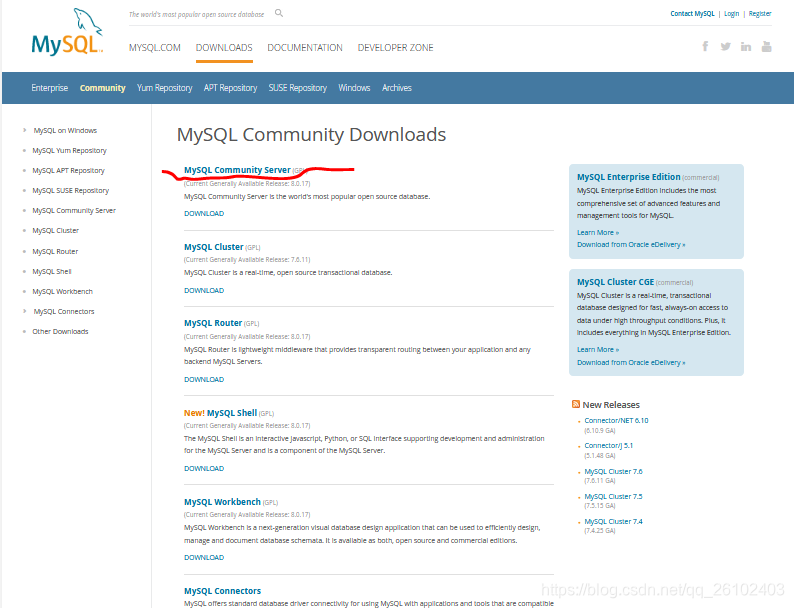Open the Twitter social icon
Viewport: 794px width, 608px height.
click(726, 47)
